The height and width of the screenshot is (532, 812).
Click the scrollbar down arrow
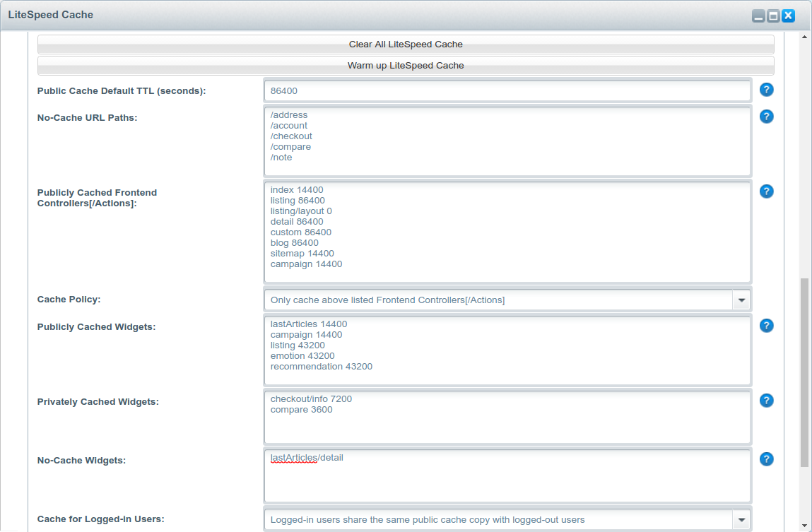click(804, 526)
